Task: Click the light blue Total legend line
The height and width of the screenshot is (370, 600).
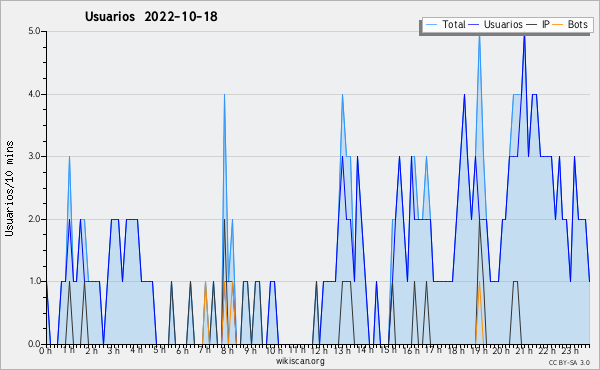Action: (x=431, y=24)
